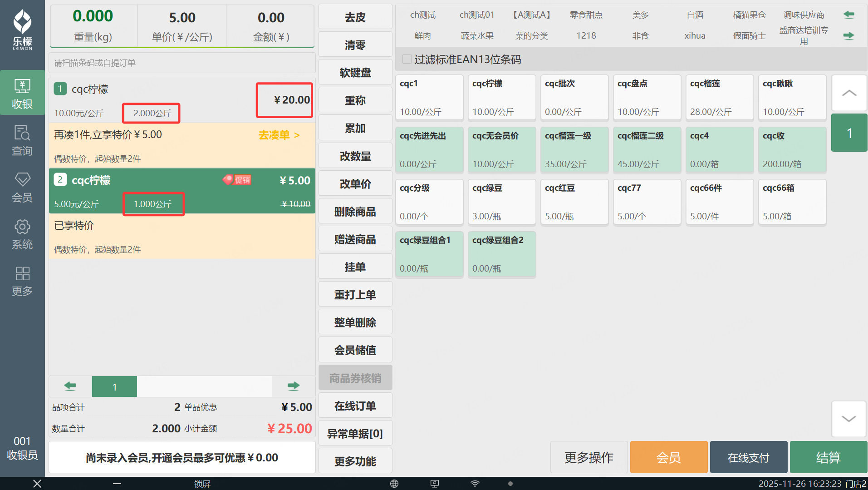The image size is (868, 490).
Task: Select the 白酒 category tab
Action: coord(695,15)
